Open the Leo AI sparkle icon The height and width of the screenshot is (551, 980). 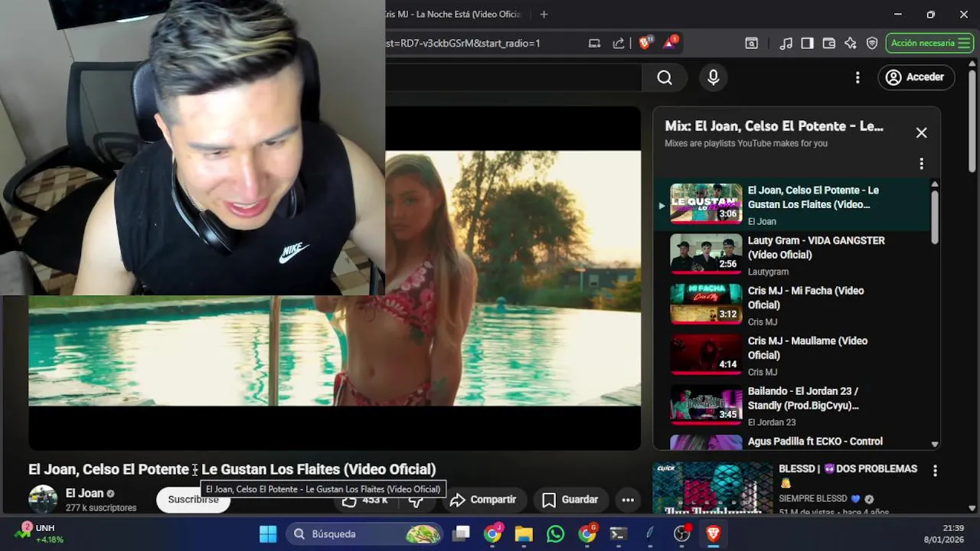tap(850, 44)
